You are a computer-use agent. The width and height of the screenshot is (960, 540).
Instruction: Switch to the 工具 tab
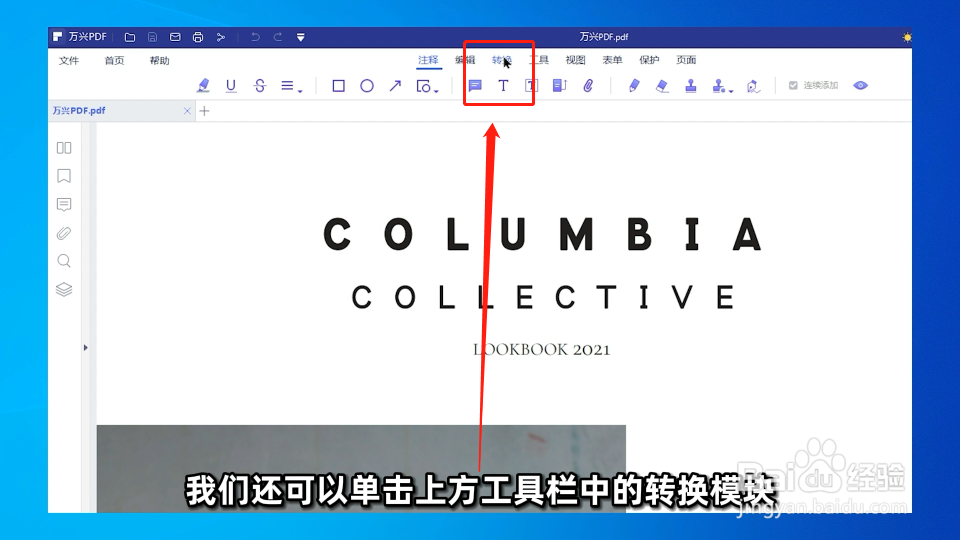539,60
